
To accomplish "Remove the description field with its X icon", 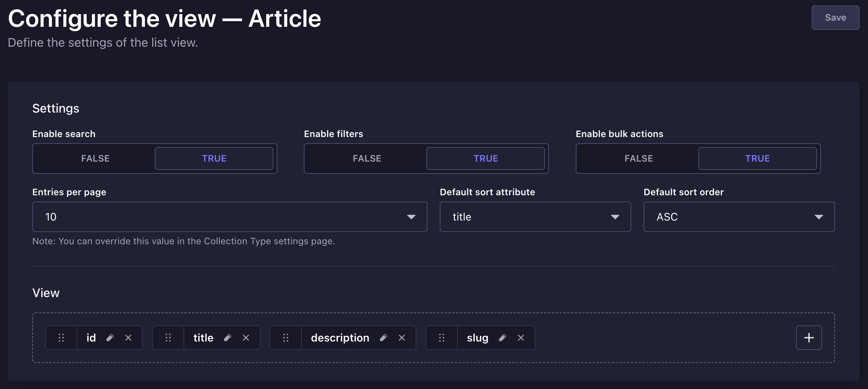I will click(402, 337).
